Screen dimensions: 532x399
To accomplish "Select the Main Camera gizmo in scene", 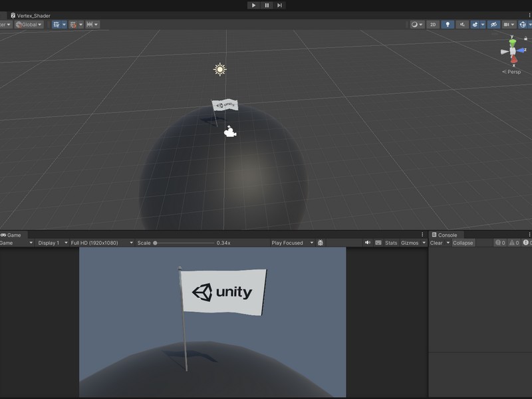I will point(230,132).
